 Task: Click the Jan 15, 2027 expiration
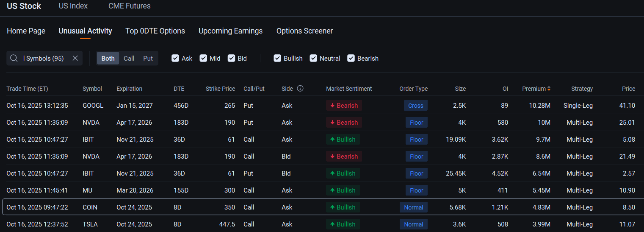click(135, 106)
